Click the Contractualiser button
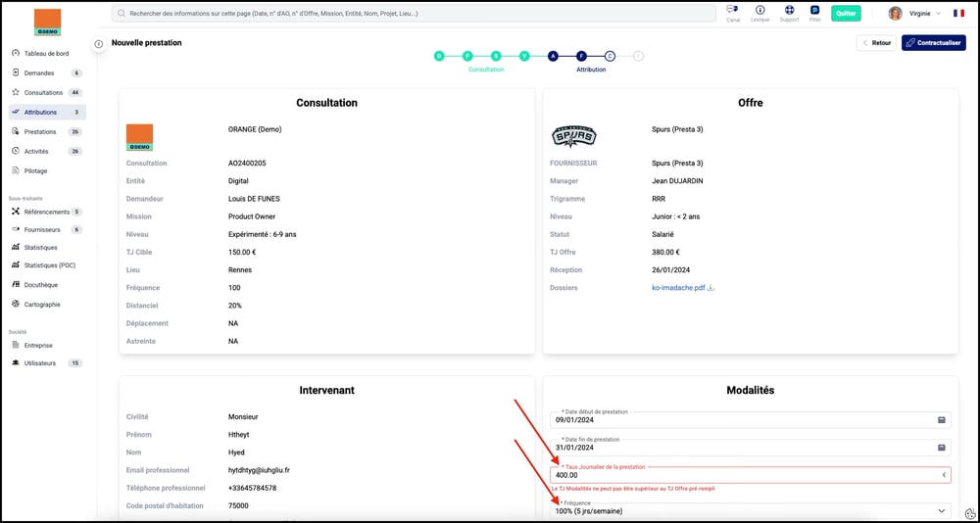 (x=933, y=43)
